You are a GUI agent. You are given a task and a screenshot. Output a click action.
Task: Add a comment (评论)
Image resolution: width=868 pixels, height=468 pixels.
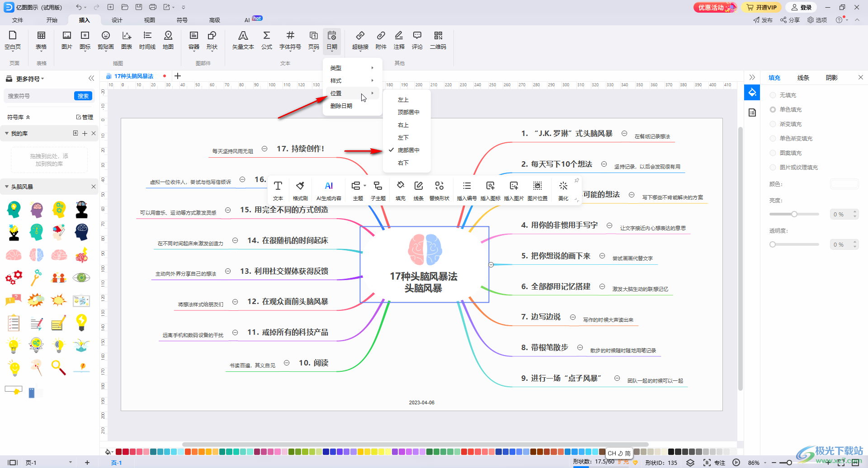417,40
